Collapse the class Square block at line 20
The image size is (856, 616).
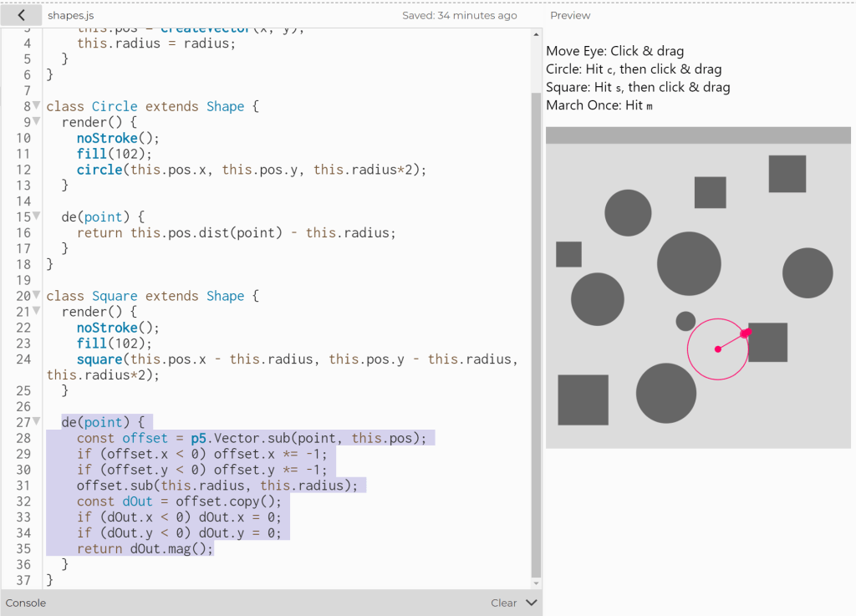(x=36, y=296)
